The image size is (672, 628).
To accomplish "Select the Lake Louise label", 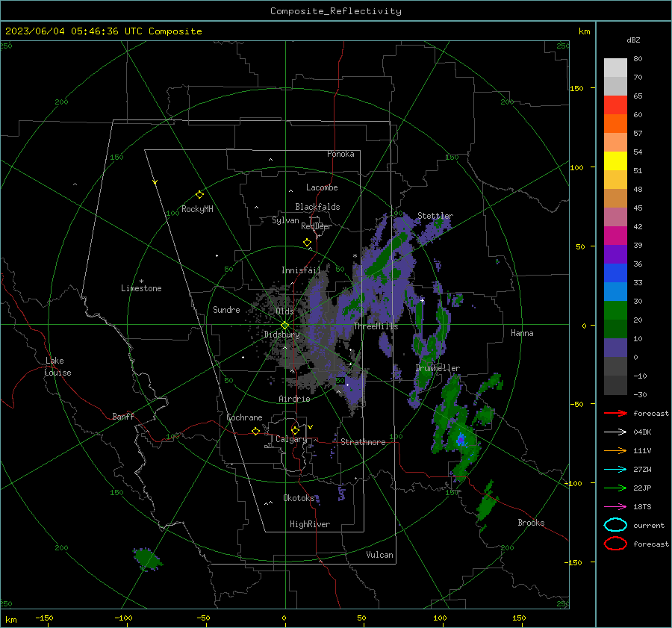I will point(57,367).
